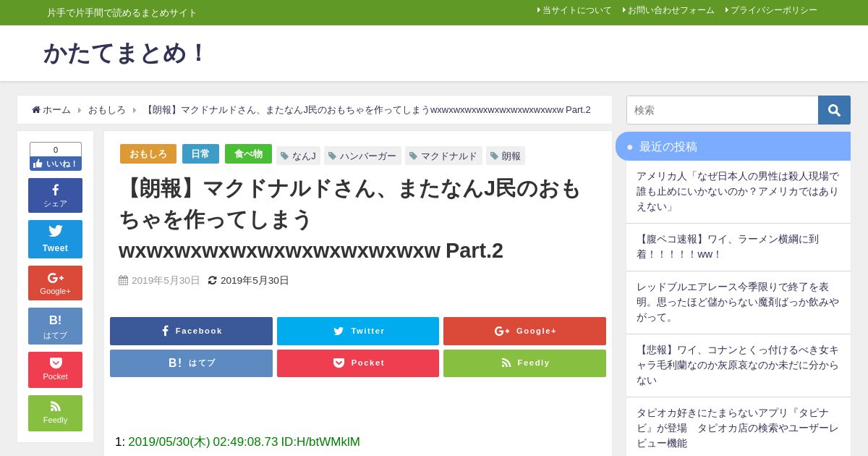The height and width of the screenshot is (456, 868).
Task: Save to Pocket from sidebar
Action: tap(55, 370)
